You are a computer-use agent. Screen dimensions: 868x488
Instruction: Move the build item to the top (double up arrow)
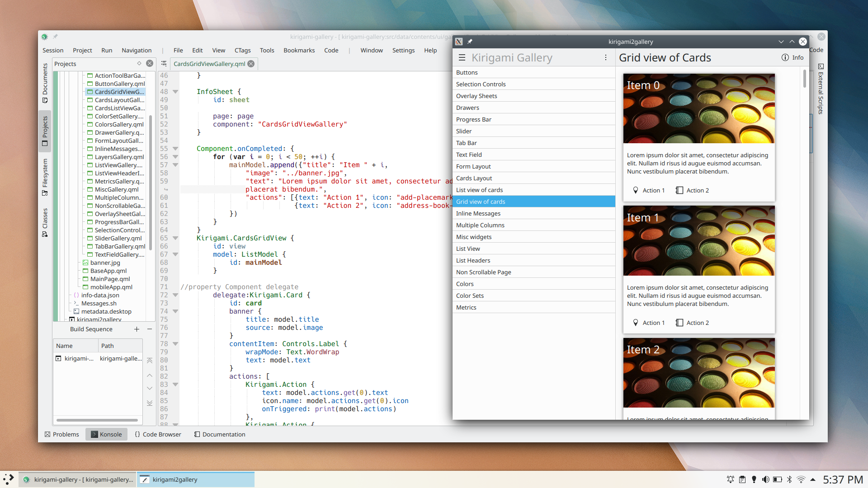click(x=150, y=360)
